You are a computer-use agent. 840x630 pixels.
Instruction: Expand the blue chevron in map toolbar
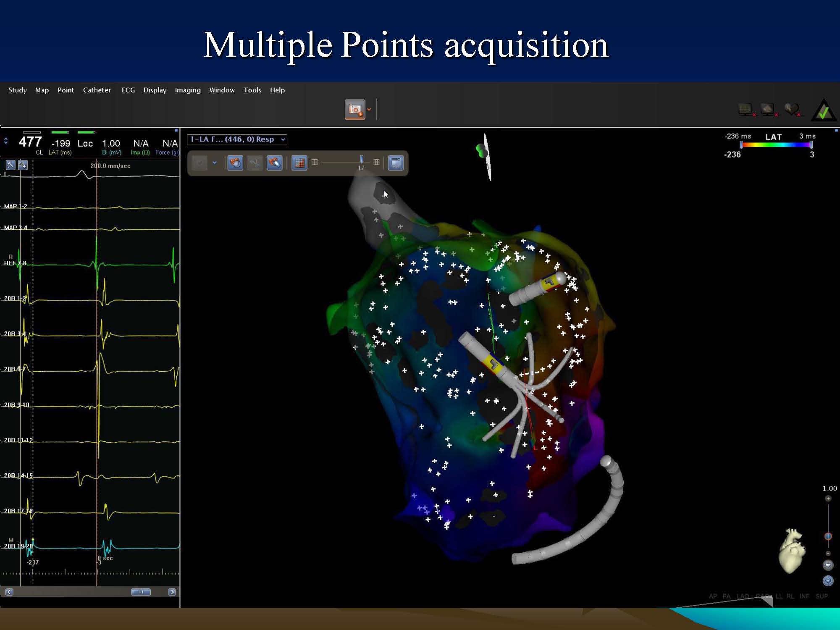tap(215, 163)
